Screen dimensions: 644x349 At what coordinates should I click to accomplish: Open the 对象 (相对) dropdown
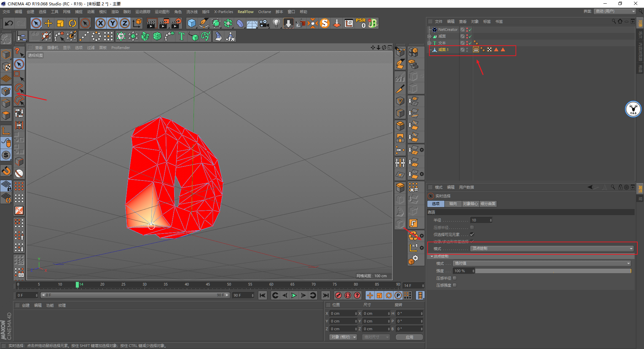tap(343, 337)
